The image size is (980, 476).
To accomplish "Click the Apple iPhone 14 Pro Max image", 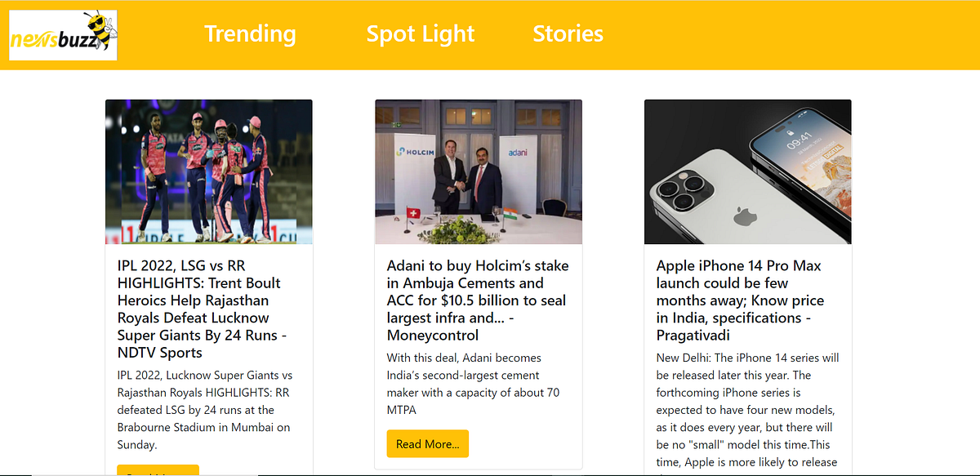I will (747, 171).
